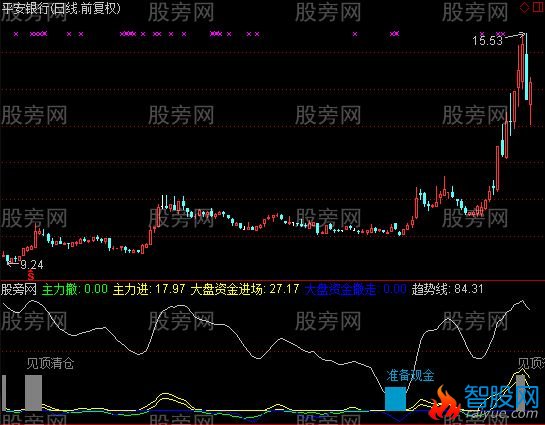545x425 pixels.
Task: Click the blue 准备现金 signal bar
Action: click(x=396, y=399)
